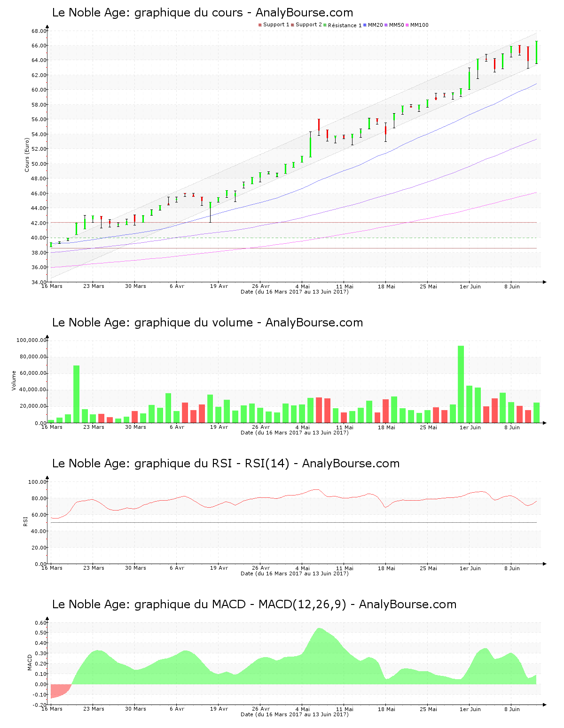
Task: Select the 'Support 2' legend label
Action: tap(309, 25)
